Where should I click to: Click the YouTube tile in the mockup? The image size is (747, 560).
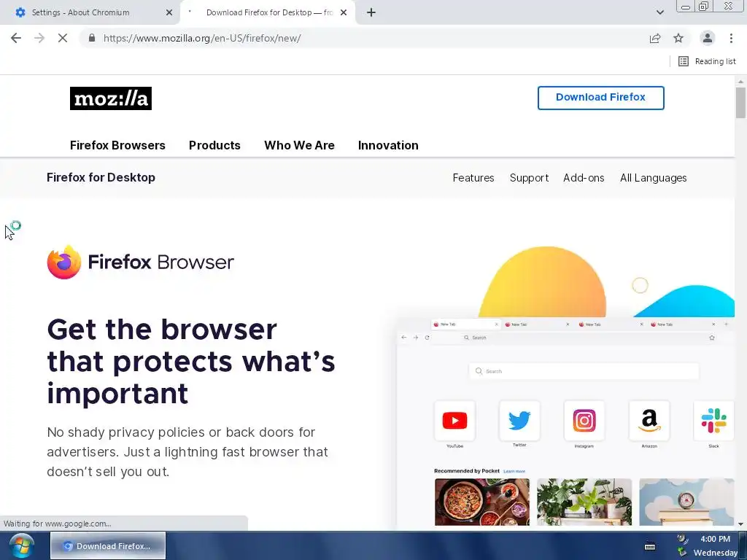coord(454,421)
